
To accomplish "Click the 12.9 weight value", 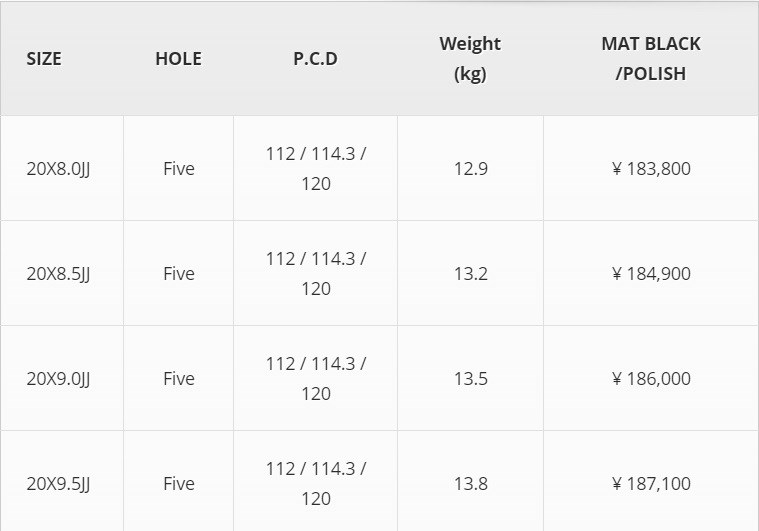I will coord(470,168).
